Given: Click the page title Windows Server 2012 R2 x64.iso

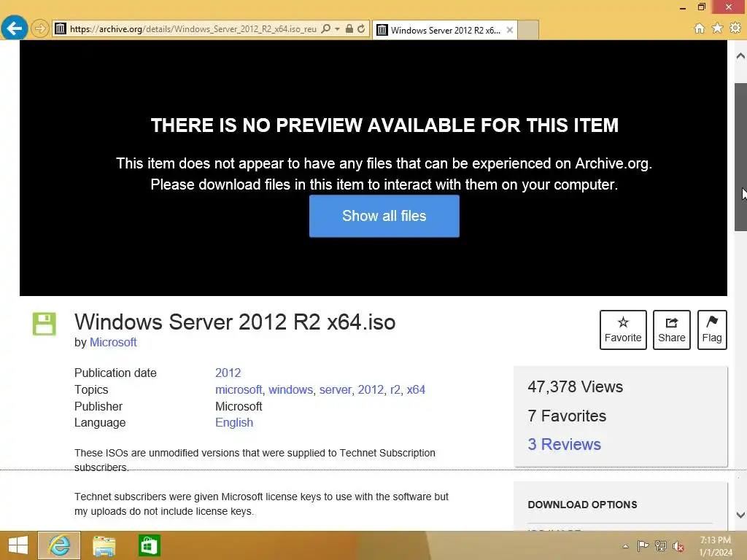Looking at the screenshot, I should 235,322.
